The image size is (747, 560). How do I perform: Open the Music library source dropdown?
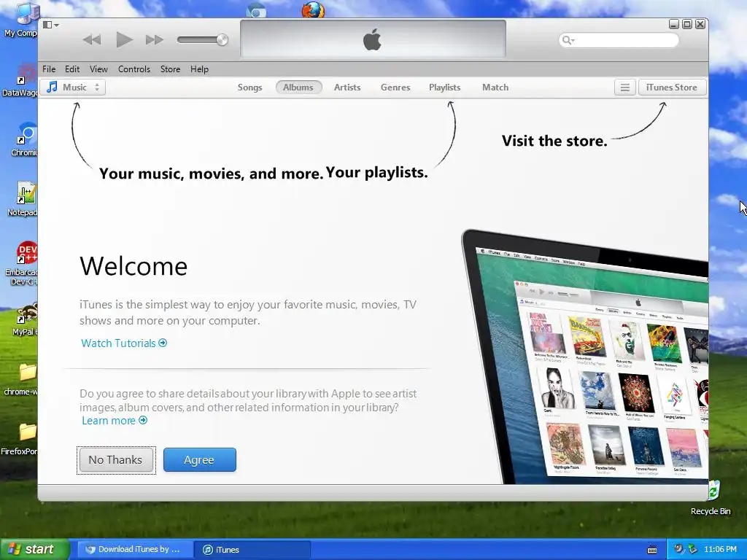[x=73, y=87]
